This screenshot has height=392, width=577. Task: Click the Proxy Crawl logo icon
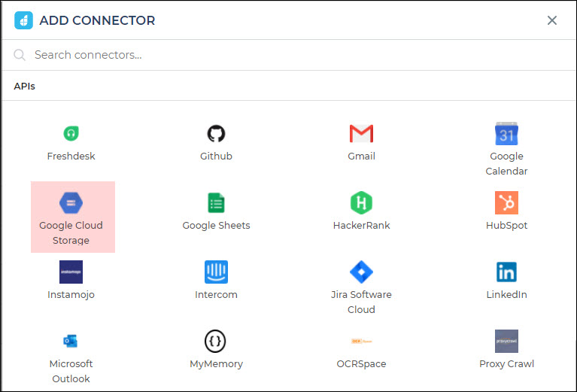(x=506, y=341)
